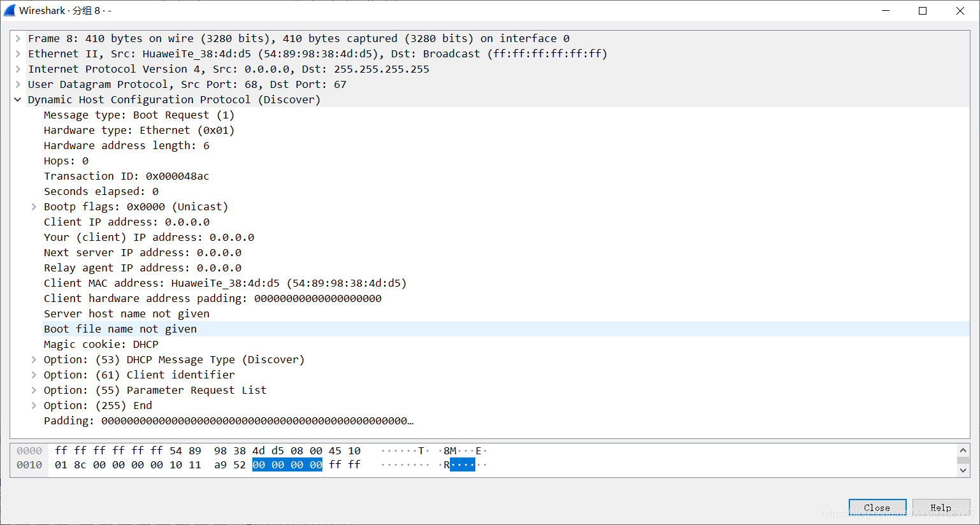Viewport: 980px width, 525px height.
Task: Click hex pane scroll down arrow
Action: [963, 470]
